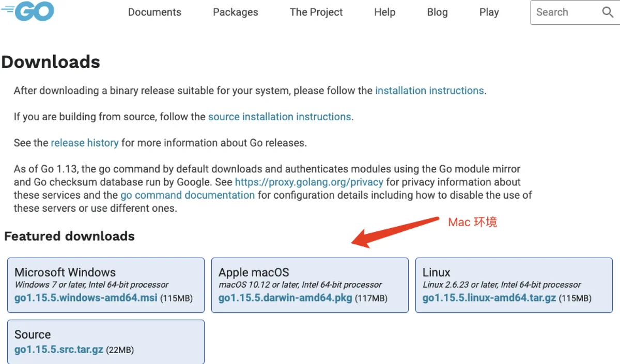
Task: Click the (117MB) size label
Action: point(371,298)
